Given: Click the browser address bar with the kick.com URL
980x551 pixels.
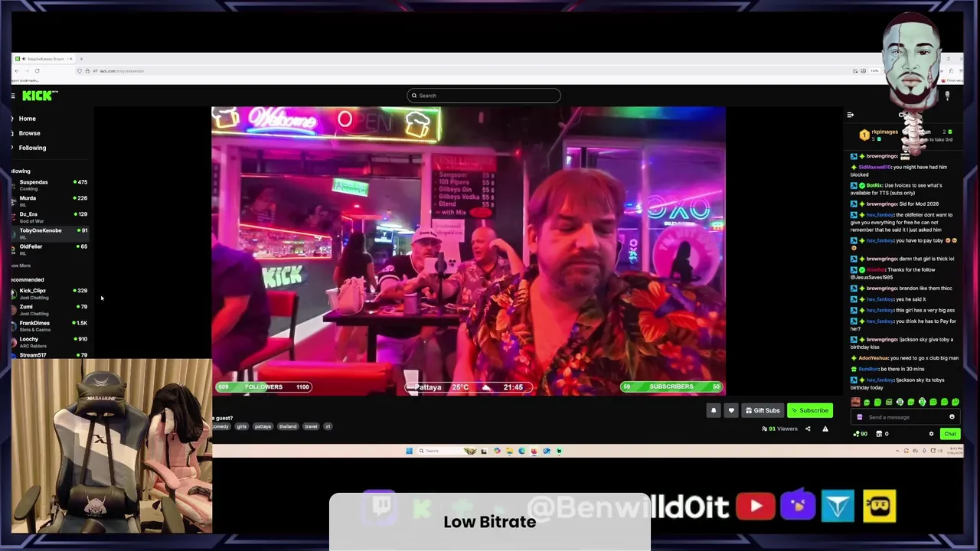Looking at the screenshot, I should 459,70.
